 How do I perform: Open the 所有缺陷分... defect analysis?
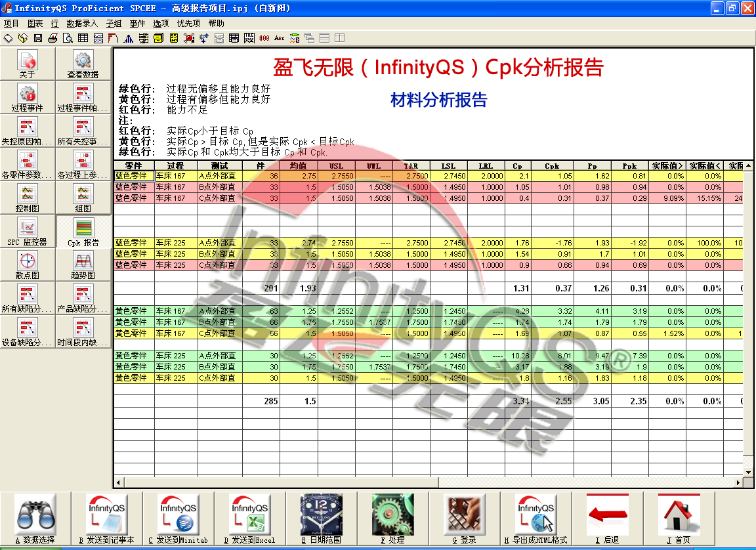pos(28,298)
